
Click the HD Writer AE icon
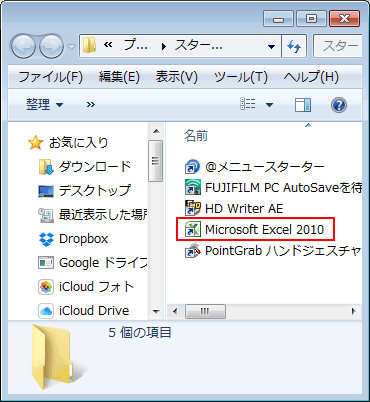pyautogui.click(x=193, y=209)
